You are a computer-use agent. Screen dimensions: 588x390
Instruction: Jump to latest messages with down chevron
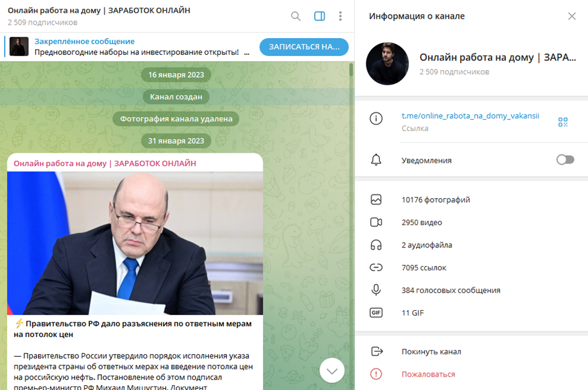click(x=332, y=371)
